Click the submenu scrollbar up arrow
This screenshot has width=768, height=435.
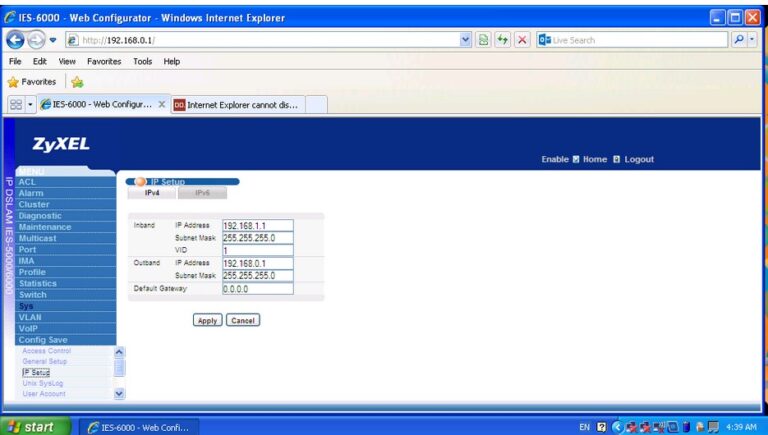119,352
